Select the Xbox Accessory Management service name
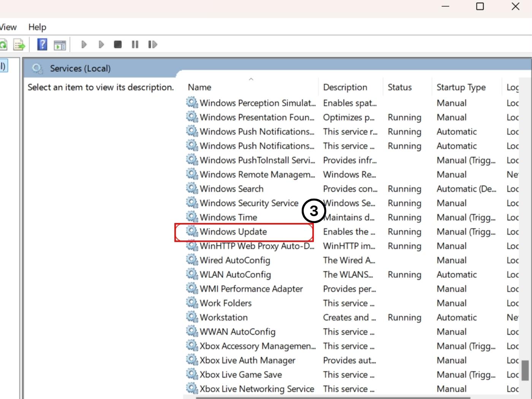 (258, 346)
